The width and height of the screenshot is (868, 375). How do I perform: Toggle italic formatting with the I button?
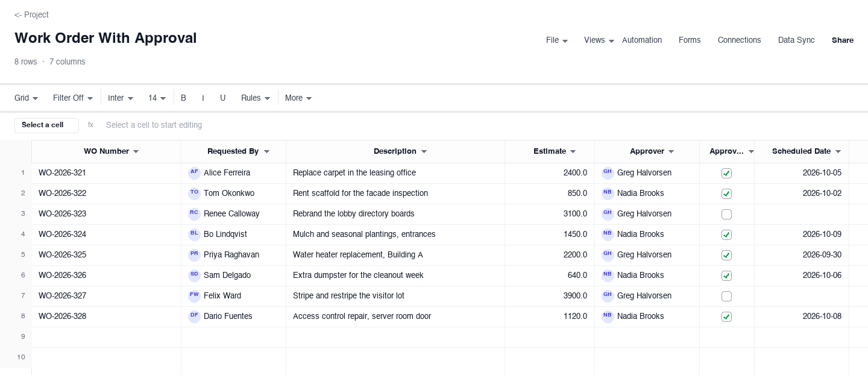203,98
